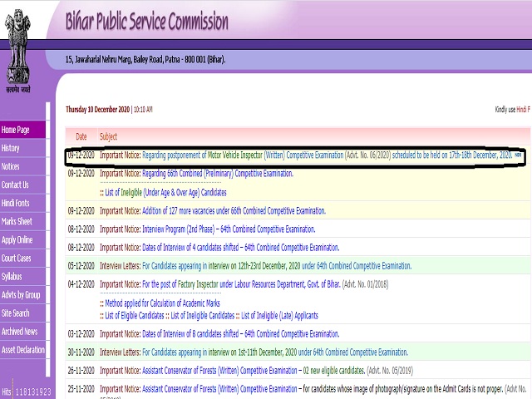This screenshot has width=532, height=399.
Task: Open Dates of Interview of 4 candidates shifted
Action: pyautogui.click(x=240, y=248)
